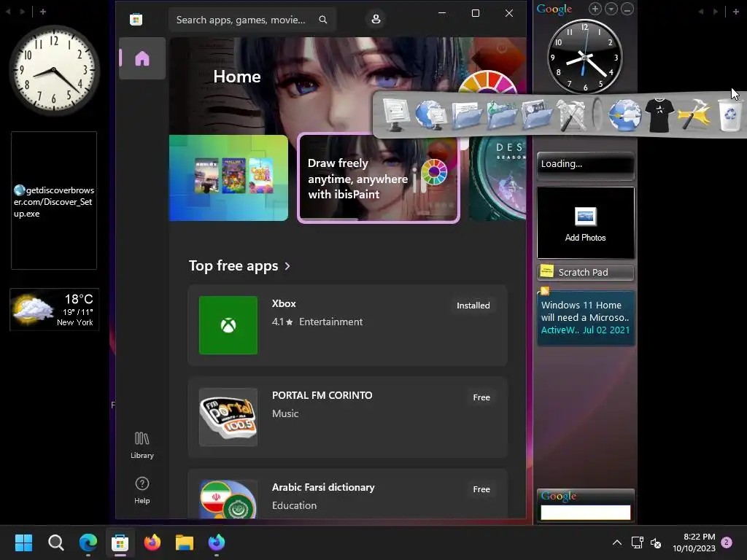Minimize the Google sidebar with minus button
This screenshot has width=747, height=560.
point(627,9)
